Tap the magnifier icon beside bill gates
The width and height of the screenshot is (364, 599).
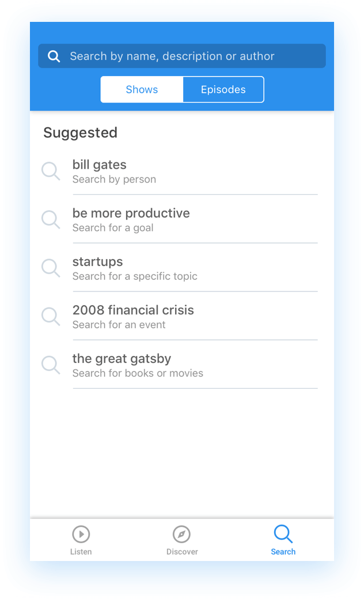51,171
